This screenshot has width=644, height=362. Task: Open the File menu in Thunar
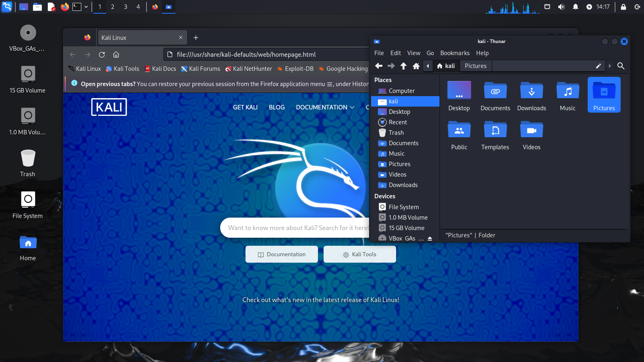click(379, 53)
